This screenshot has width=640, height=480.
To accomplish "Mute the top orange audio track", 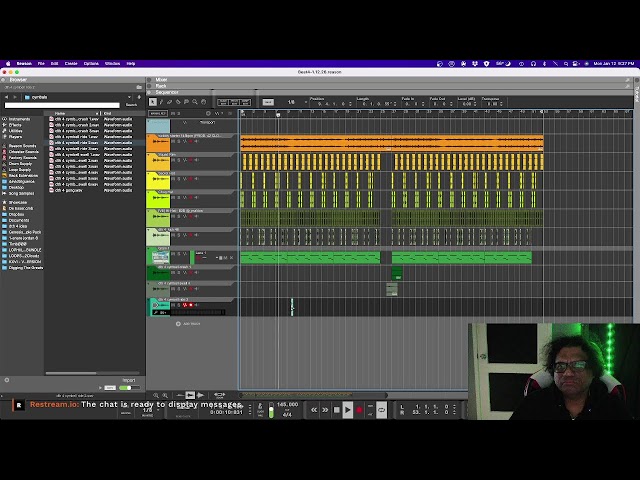I will [x=173, y=141].
